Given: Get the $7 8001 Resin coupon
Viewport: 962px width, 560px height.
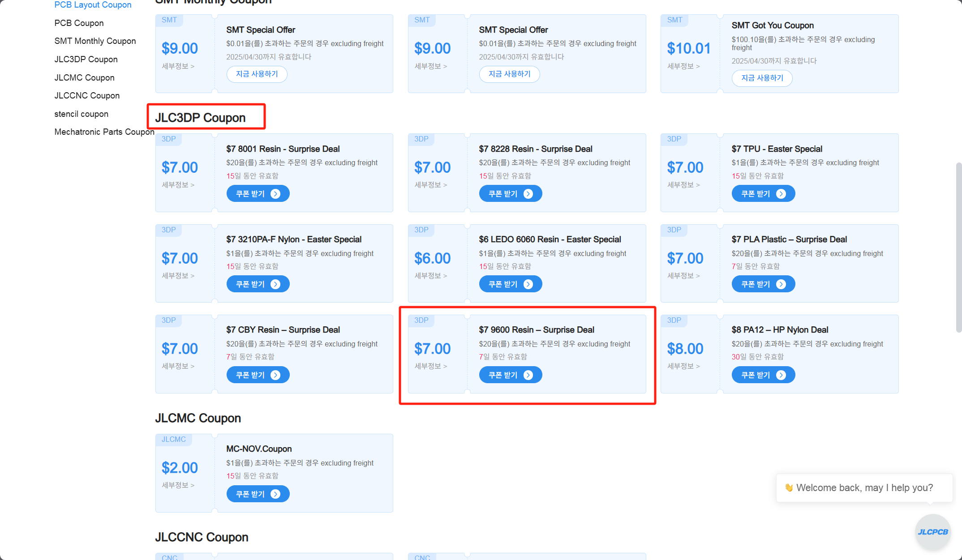Looking at the screenshot, I should coord(258,194).
